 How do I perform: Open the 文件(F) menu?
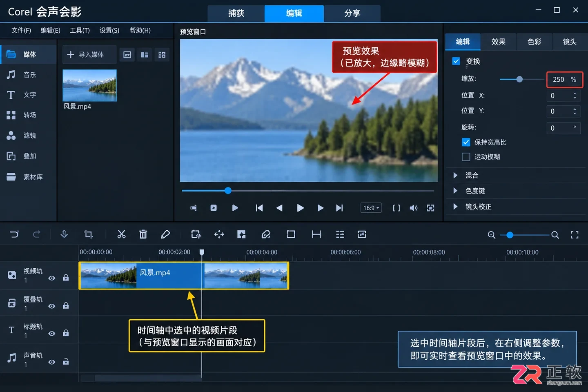point(21,30)
